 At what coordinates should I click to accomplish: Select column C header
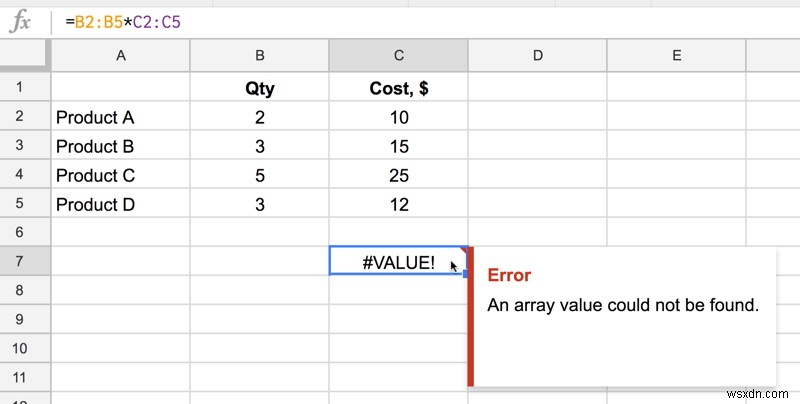click(x=398, y=55)
